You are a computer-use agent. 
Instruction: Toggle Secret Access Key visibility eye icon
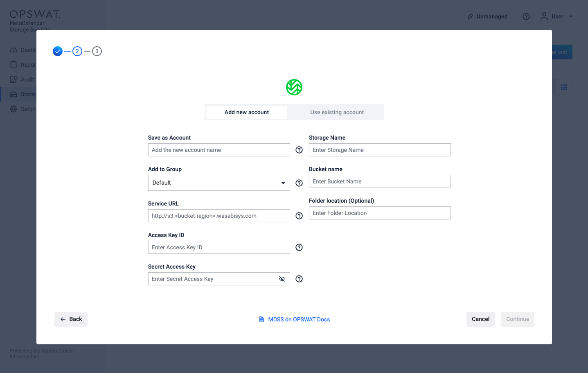282,279
